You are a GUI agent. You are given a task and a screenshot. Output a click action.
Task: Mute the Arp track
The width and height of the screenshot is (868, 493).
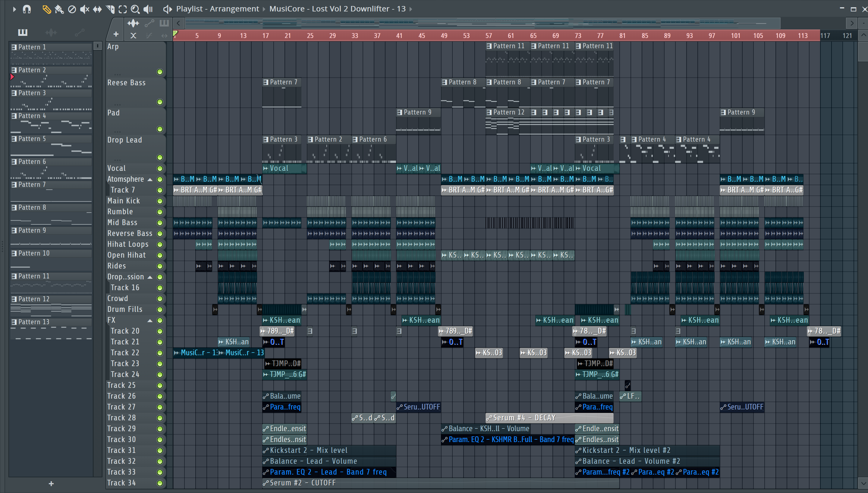pyautogui.click(x=160, y=72)
